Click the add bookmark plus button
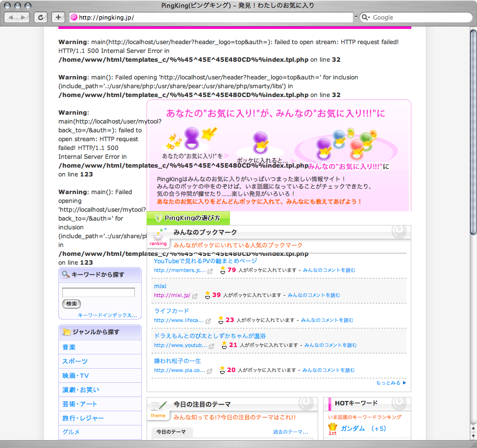The height and width of the screenshot is (448, 477). pyautogui.click(x=58, y=17)
